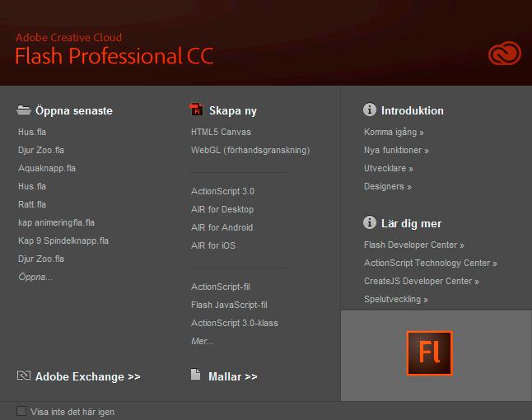Open recent file Aquaknapp.fla
Viewport: 532px width, 420px height.
coord(47,168)
